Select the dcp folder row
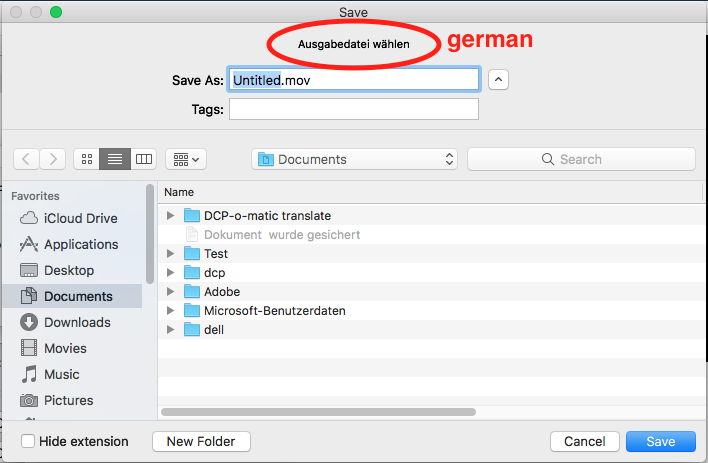708x463 pixels. pyautogui.click(x=431, y=272)
